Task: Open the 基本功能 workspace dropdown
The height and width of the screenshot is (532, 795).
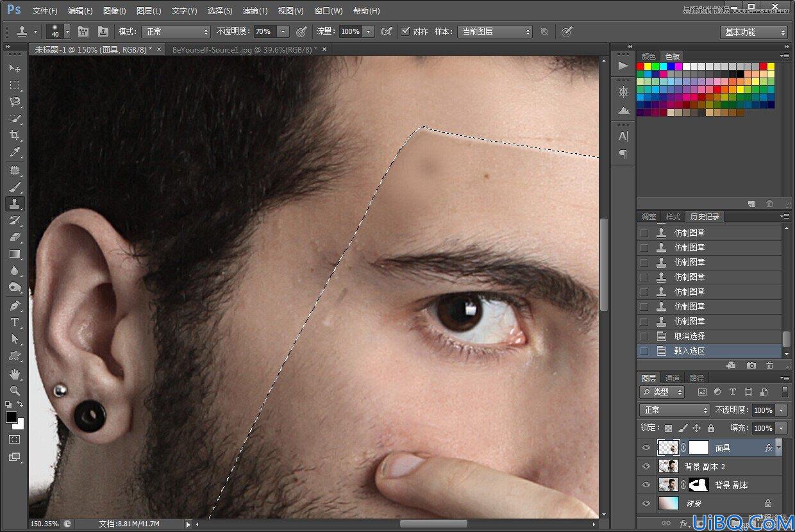Action: click(754, 32)
